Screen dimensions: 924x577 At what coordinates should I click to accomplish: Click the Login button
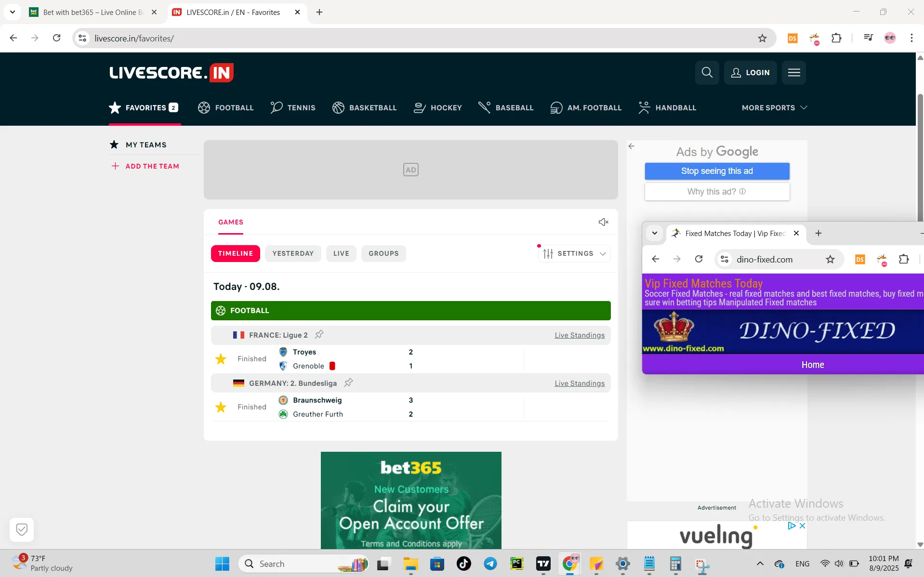tap(750, 73)
